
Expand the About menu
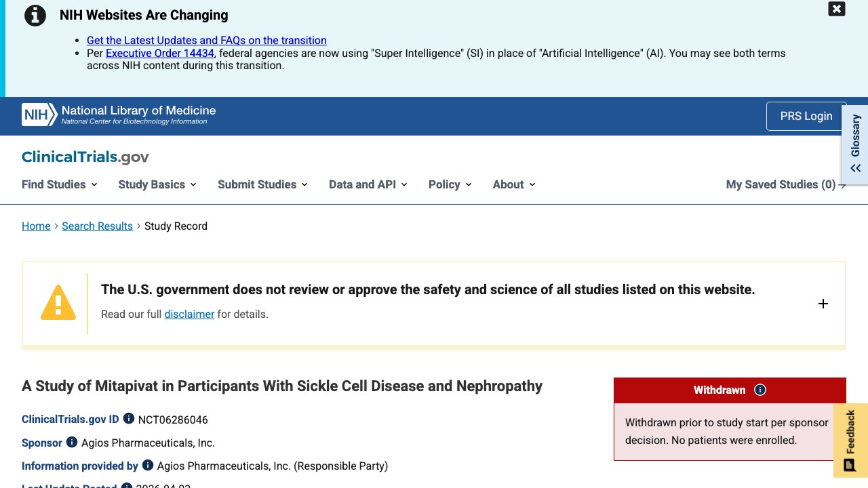[514, 184]
